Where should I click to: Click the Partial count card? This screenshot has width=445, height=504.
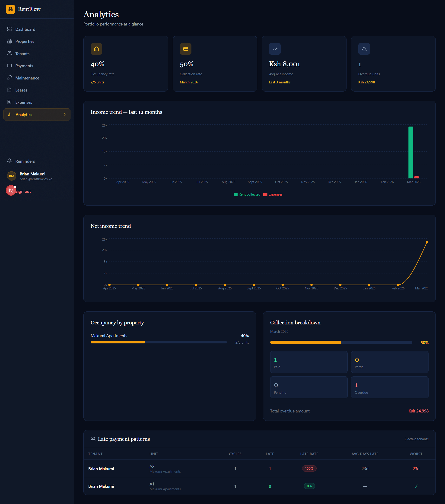(390, 362)
